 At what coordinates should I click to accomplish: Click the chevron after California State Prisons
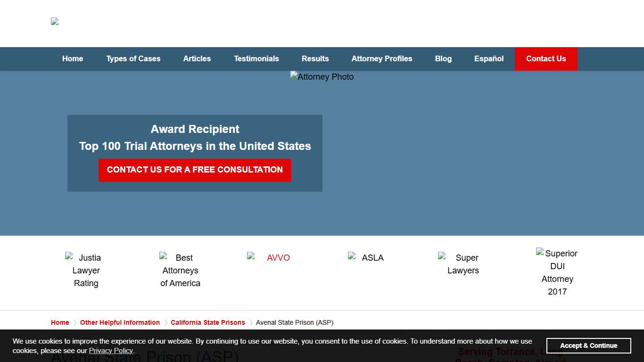click(251, 322)
